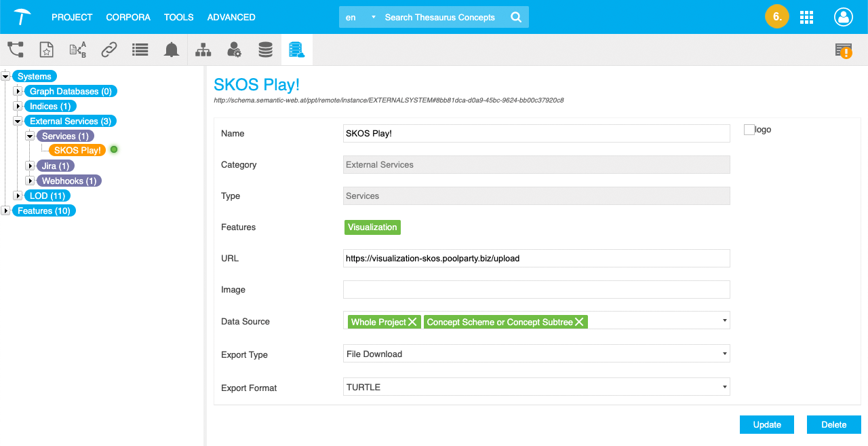Screen dimensions: 868x446
Task: Open the user settings gear icon
Action: pos(234,50)
